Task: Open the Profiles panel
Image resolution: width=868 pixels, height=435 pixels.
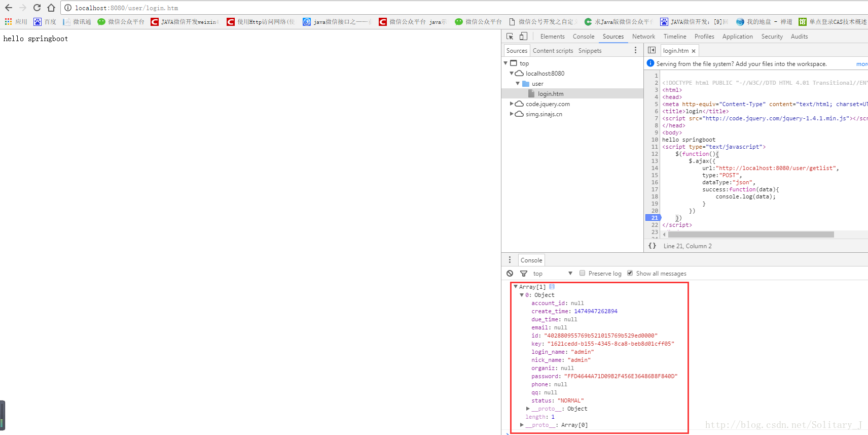Action: click(x=704, y=37)
